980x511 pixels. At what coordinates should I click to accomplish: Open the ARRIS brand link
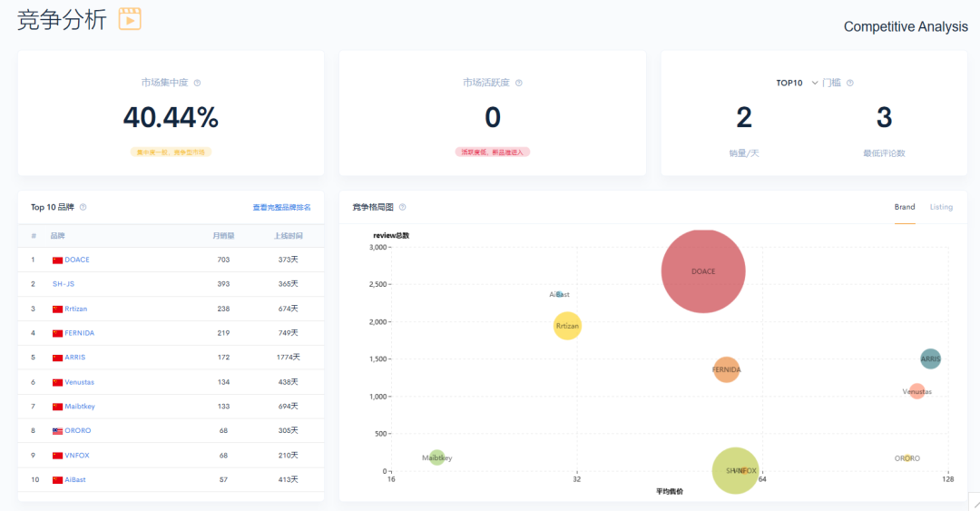[75, 357]
